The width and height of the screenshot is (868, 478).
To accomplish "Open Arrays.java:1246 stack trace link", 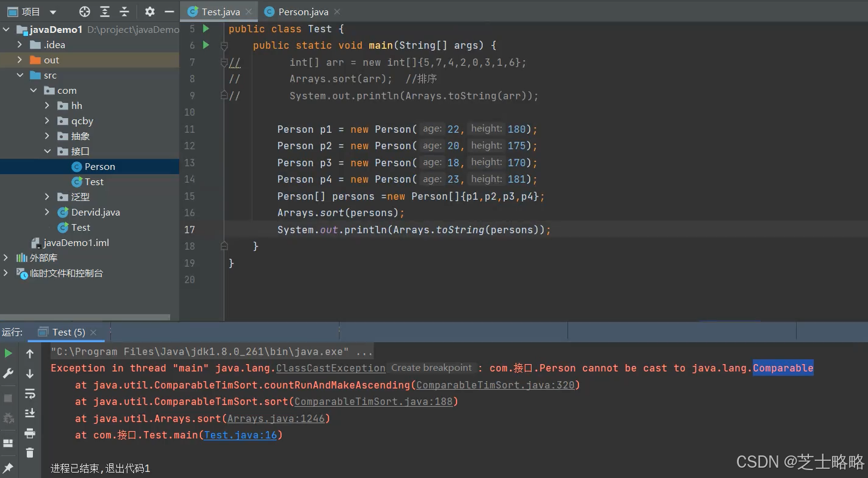I will [x=276, y=418].
